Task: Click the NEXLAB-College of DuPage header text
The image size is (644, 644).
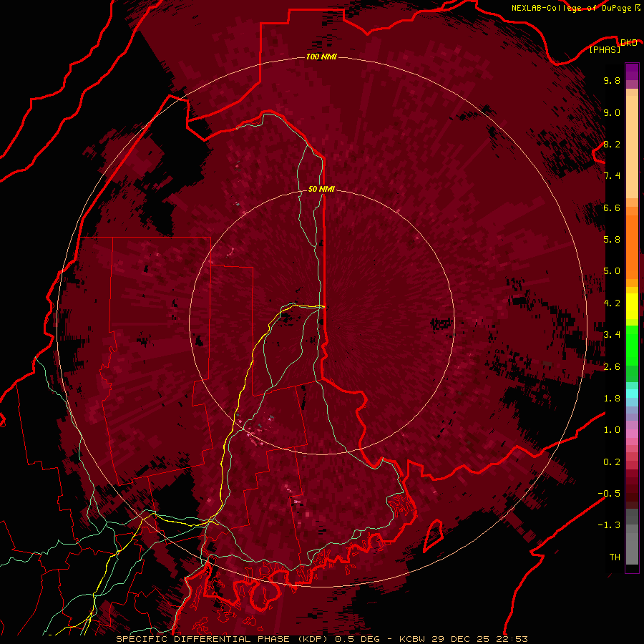Action: [x=572, y=8]
